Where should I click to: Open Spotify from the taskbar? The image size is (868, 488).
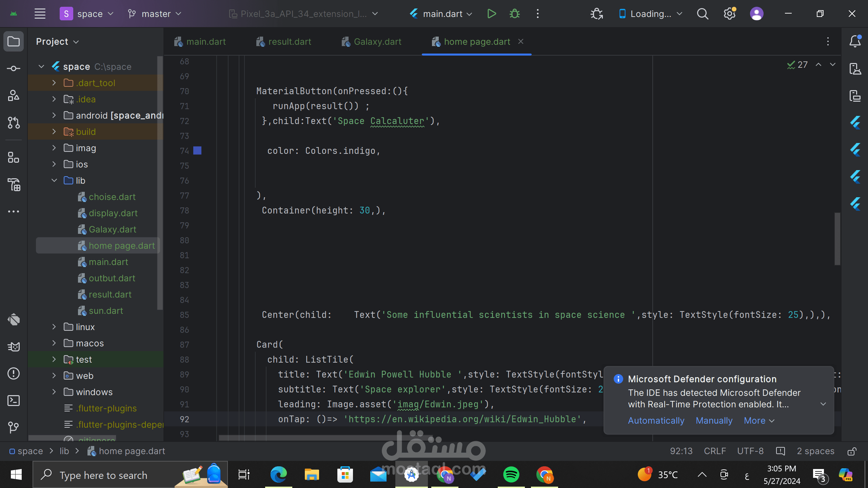[x=511, y=474]
